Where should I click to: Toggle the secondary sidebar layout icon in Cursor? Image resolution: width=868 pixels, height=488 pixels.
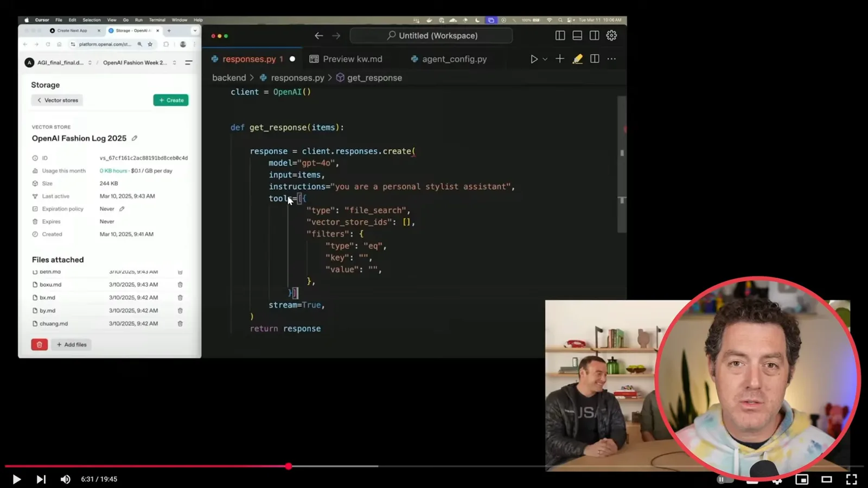(595, 36)
